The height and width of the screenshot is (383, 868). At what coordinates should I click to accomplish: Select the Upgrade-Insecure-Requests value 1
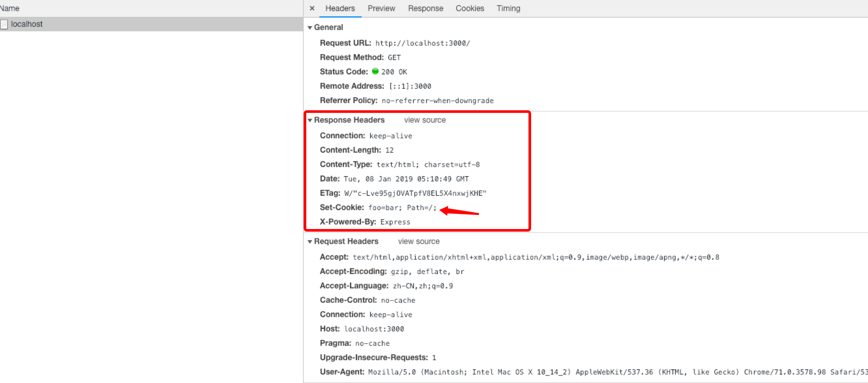click(434, 358)
